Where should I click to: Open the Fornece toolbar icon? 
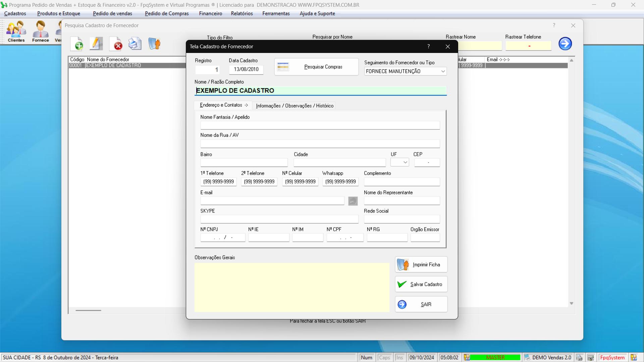(x=41, y=32)
